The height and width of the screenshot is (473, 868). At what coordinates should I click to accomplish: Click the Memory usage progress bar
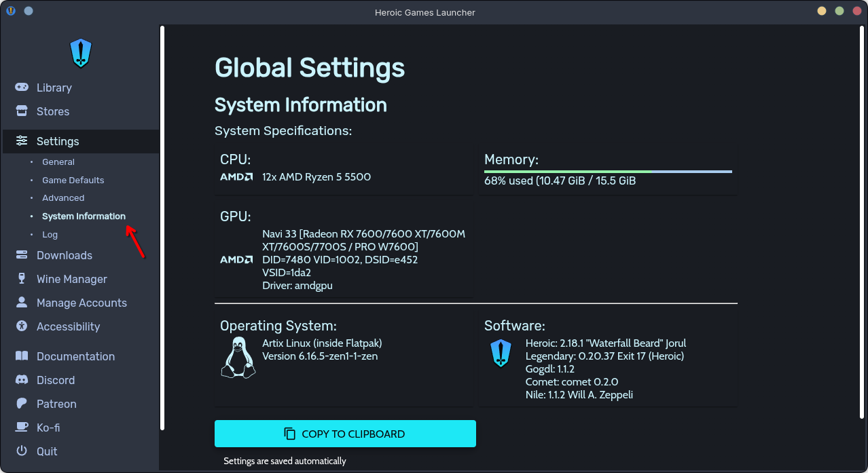(x=608, y=172)
